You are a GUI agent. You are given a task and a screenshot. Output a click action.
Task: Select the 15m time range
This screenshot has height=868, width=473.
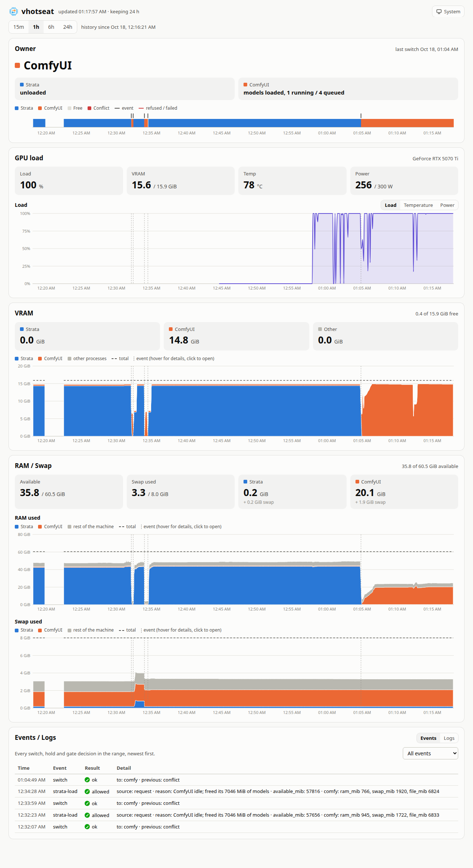[x=19, y=27]
